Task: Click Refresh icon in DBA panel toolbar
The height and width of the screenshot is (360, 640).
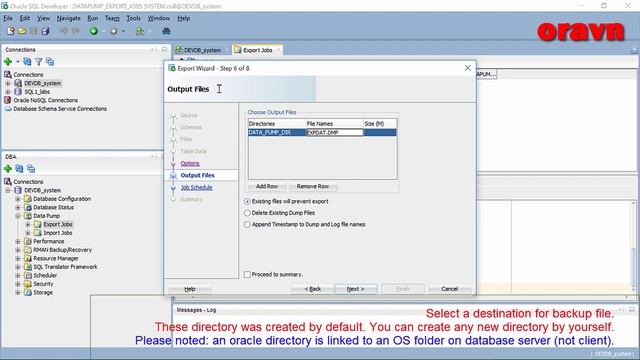Action: click(19, 169)
